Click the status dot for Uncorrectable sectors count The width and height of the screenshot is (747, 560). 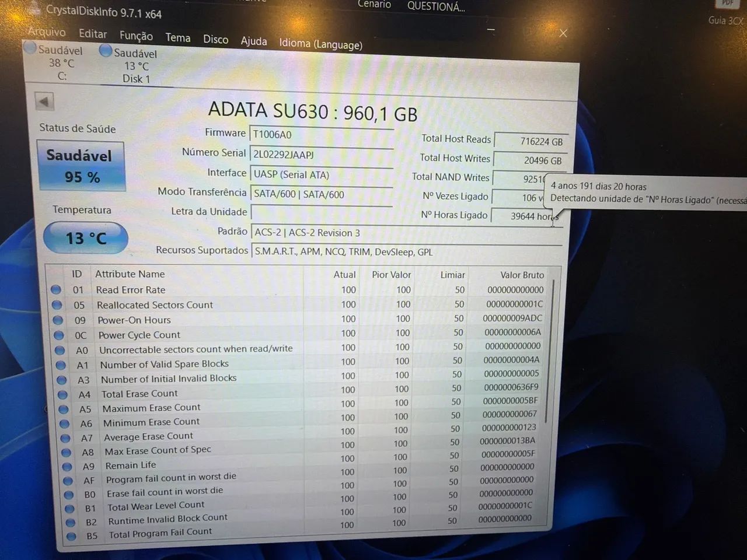(x=60, y=350)
